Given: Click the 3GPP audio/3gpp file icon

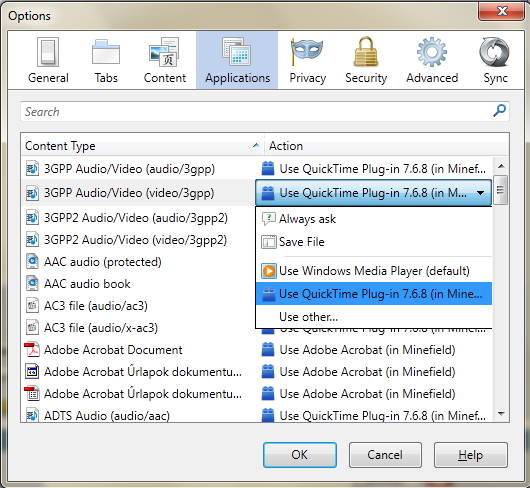Looking at the screenshot, I should click(32, 169).
